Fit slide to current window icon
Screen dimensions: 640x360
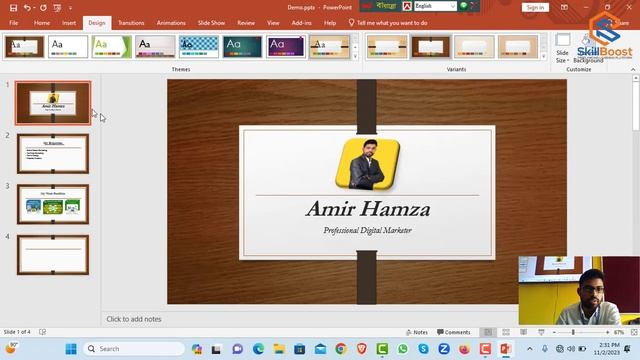(x=634, y=332)
